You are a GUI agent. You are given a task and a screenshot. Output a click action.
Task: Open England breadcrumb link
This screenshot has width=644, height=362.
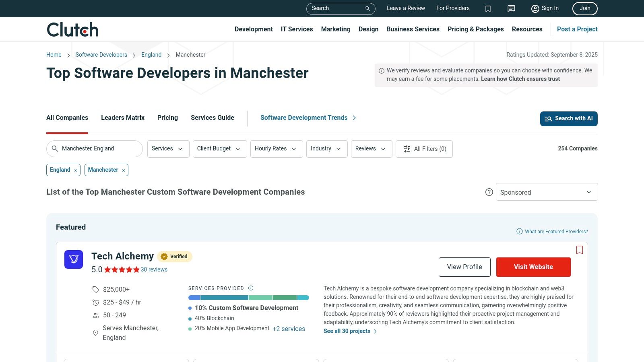(x=151, y=55)
